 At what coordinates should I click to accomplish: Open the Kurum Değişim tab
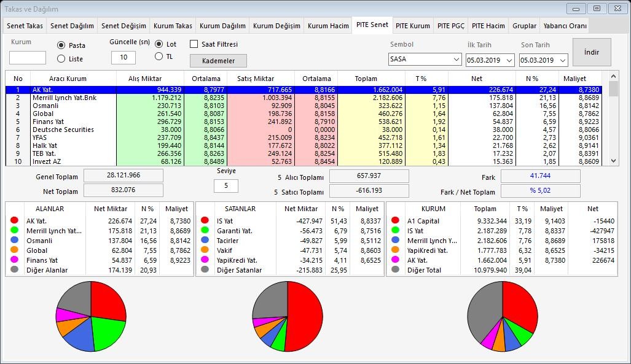point(276,26)
